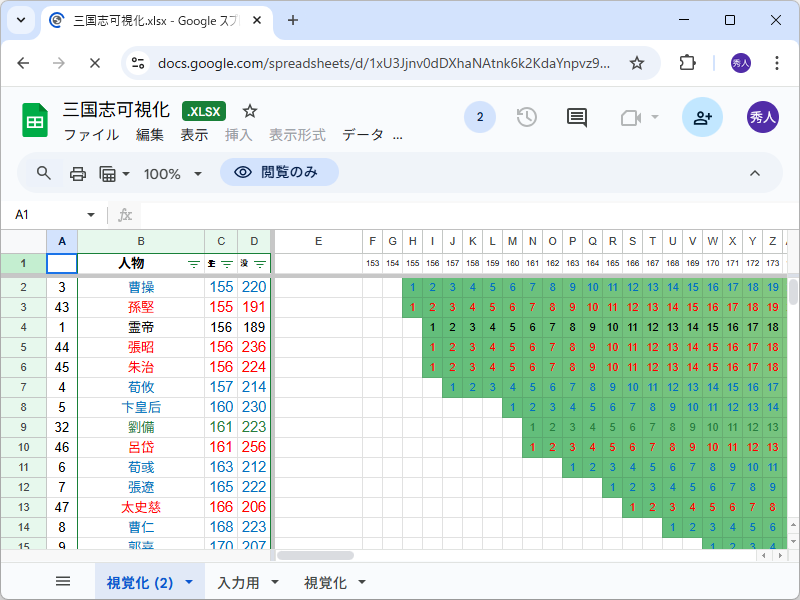
Task: Open the filter on the 人物 column
Action: point(193,263)
